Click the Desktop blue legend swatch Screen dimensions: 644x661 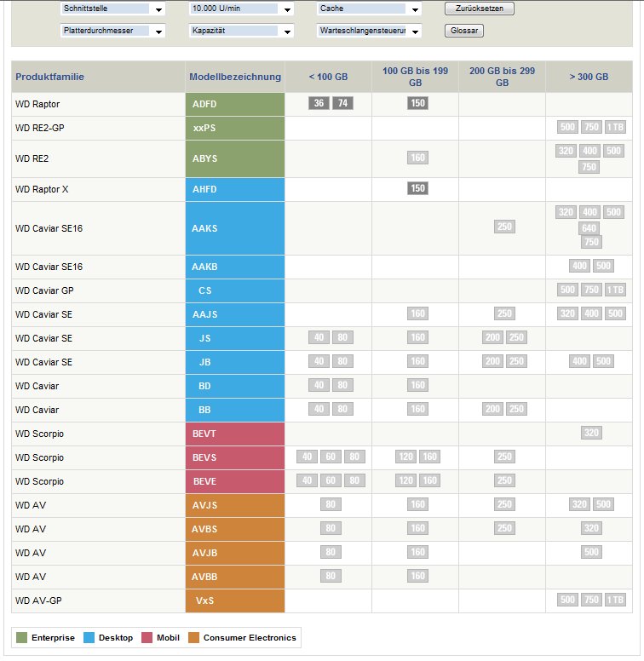(89, 637)
